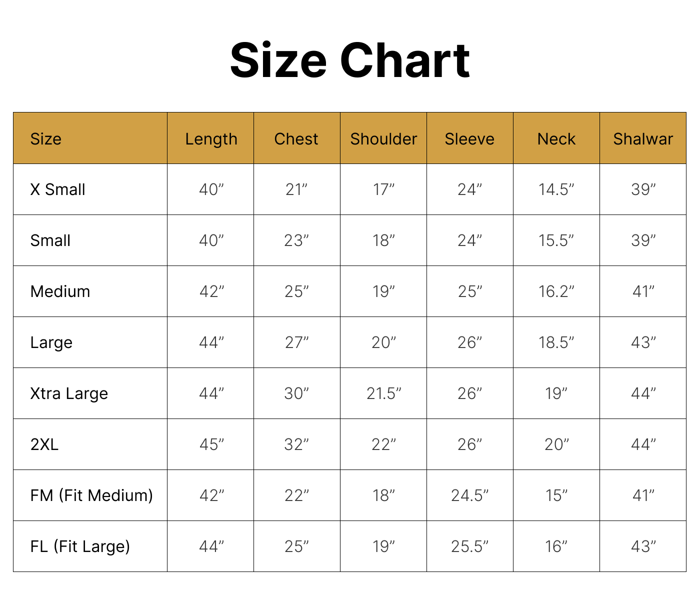Select the Shoulder column header

(383, 139)
